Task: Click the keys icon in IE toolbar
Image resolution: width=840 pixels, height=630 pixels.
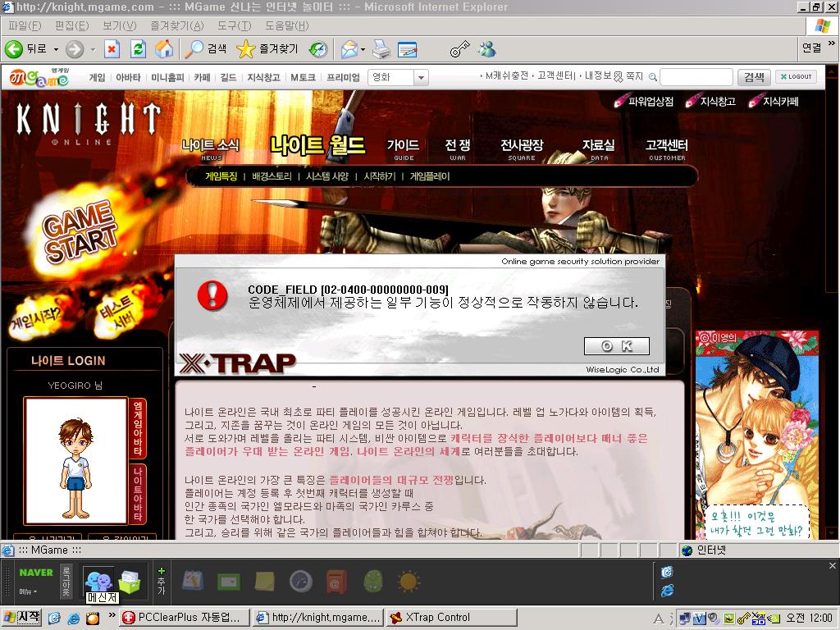Action: 459,49
